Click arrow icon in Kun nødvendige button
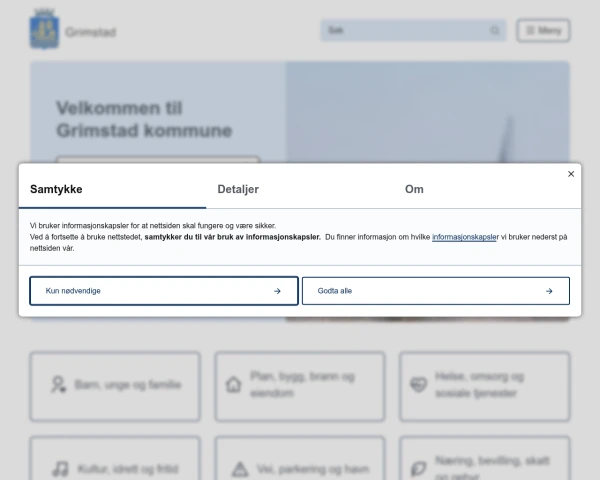The image size is (600, 480). coord(277,291)
